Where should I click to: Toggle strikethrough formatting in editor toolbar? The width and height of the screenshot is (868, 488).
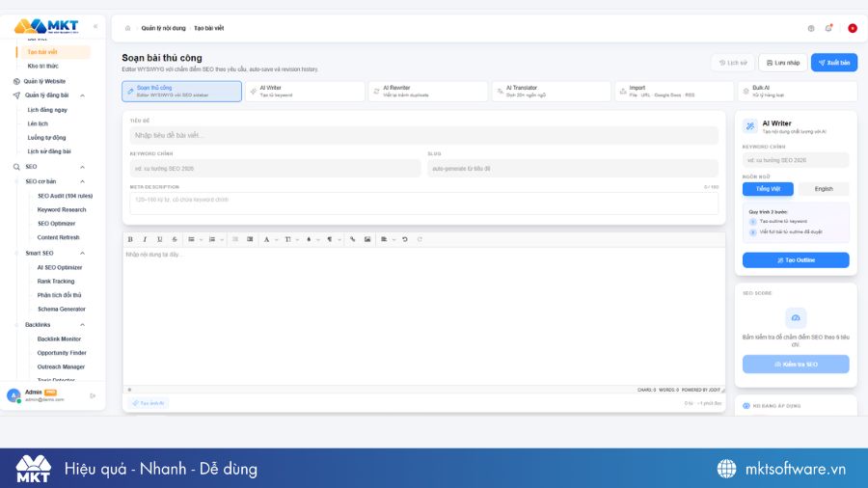click(175, 239)
